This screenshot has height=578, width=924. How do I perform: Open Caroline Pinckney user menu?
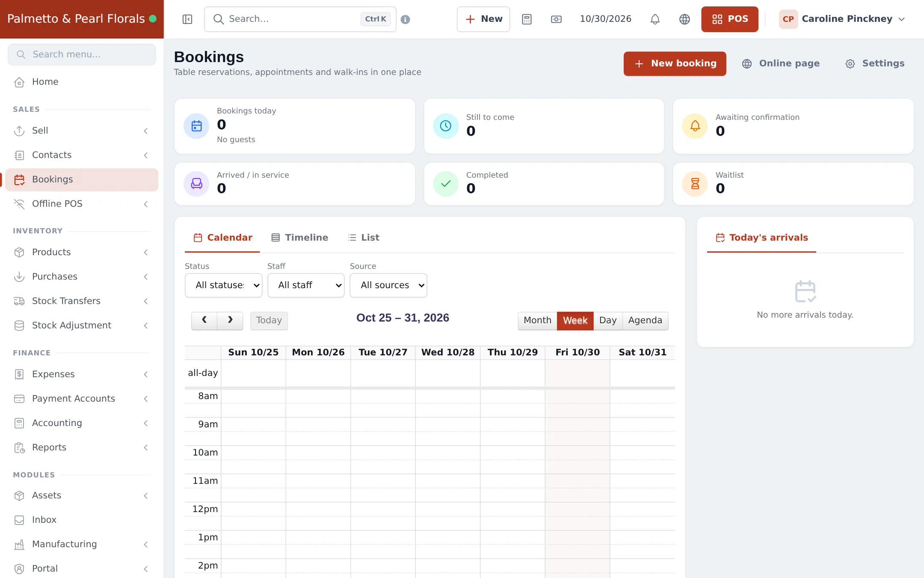coord(842,19)
